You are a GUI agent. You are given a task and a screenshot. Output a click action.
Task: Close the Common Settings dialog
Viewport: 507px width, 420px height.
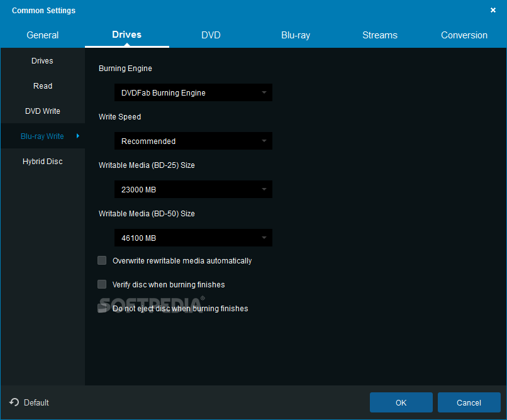(493, 10)
